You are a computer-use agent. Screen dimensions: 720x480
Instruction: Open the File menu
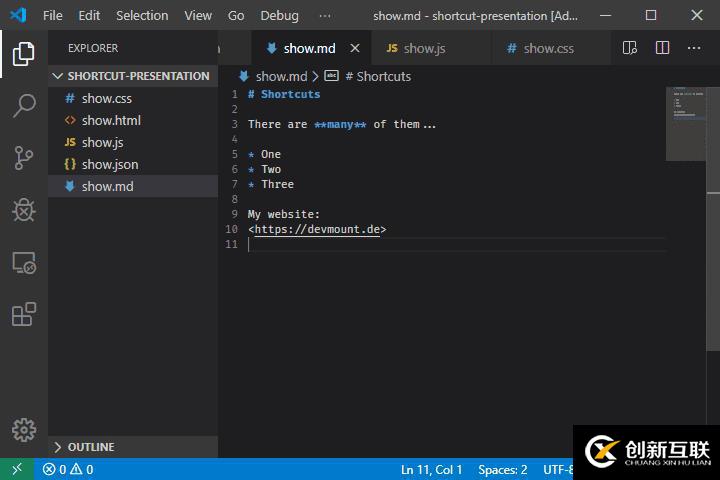pyautogui.click(x=52, y=16)
